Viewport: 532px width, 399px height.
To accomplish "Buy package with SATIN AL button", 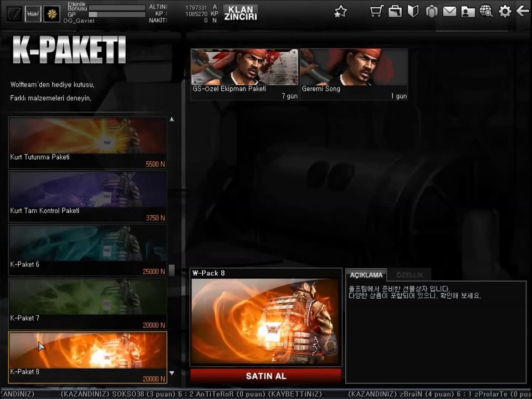I will (x=266, y=376).
